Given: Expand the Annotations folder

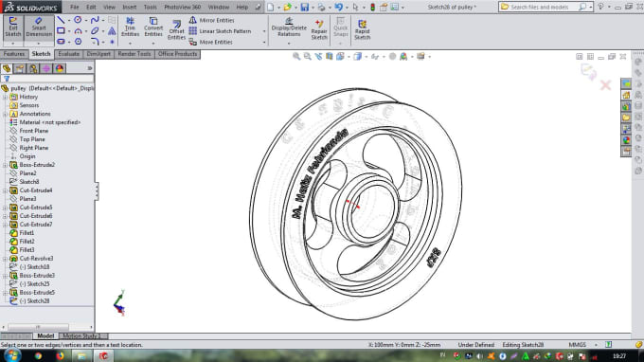Looking at the screenshot, I should pos(5,114).
